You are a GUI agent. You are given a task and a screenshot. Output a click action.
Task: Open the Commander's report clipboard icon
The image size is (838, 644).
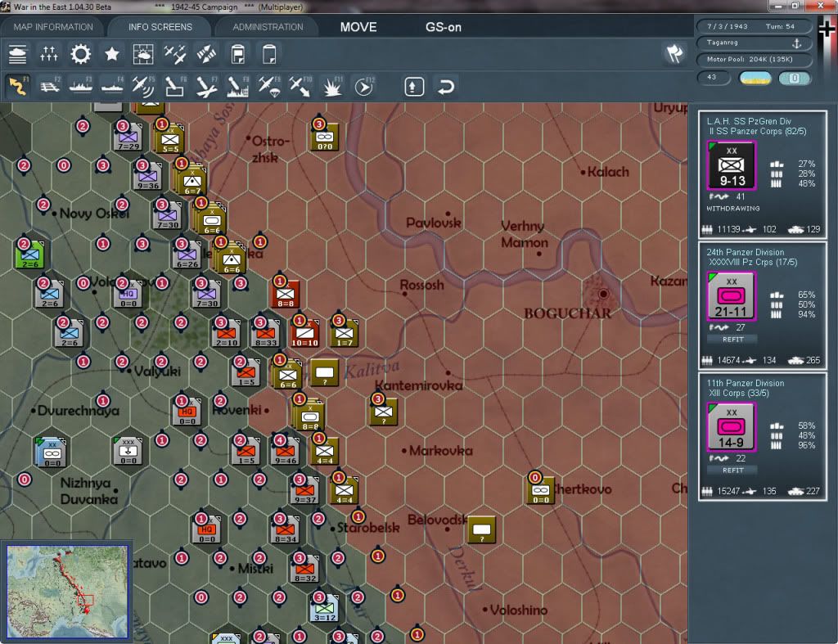point(238,54)
